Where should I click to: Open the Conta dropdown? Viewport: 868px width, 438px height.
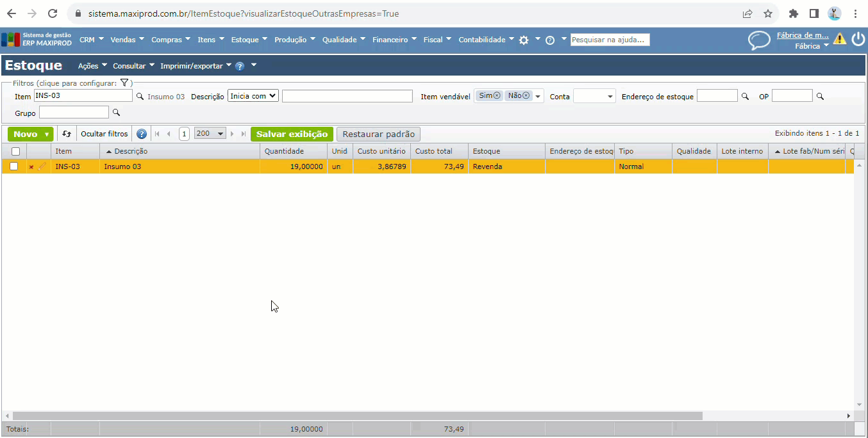pyautogui.click(x=594, y=96)
